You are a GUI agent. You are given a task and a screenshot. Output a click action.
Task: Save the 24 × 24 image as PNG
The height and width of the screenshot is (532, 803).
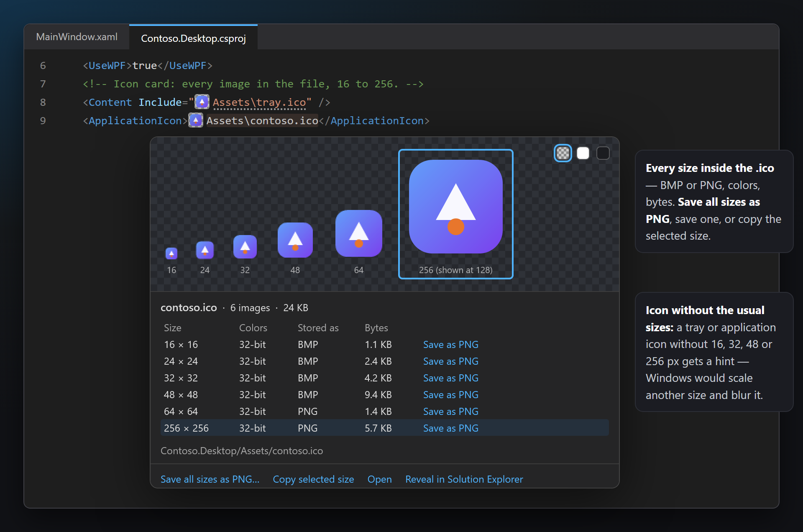[x=450, y=361]
